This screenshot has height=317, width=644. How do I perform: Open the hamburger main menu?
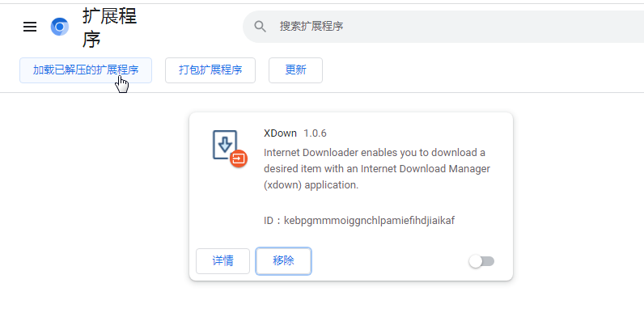tap(30, 27)
